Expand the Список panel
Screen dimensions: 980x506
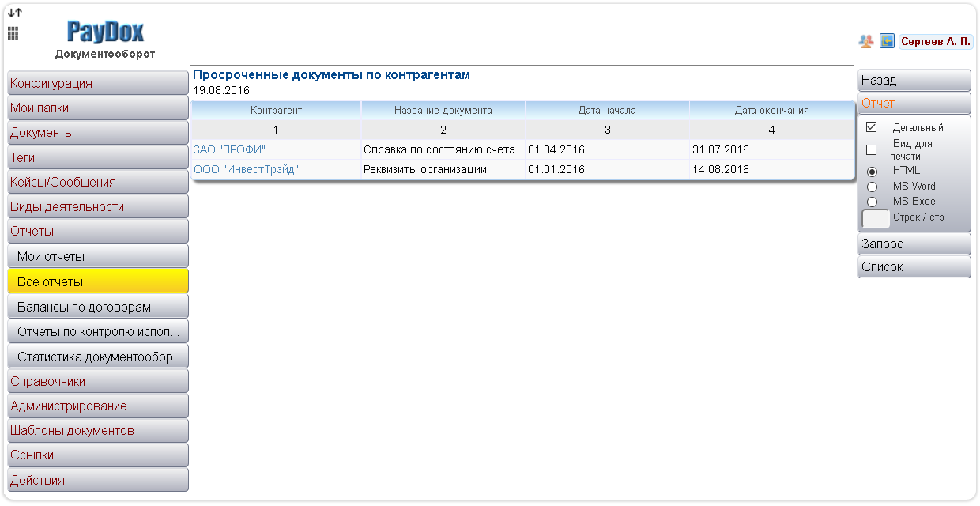(914, 267)
